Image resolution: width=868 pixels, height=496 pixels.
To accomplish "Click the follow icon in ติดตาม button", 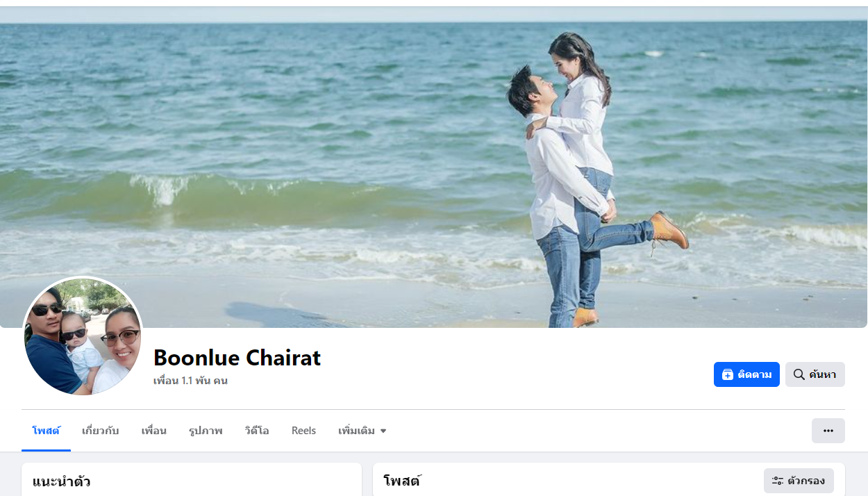I will click(727, 374).
